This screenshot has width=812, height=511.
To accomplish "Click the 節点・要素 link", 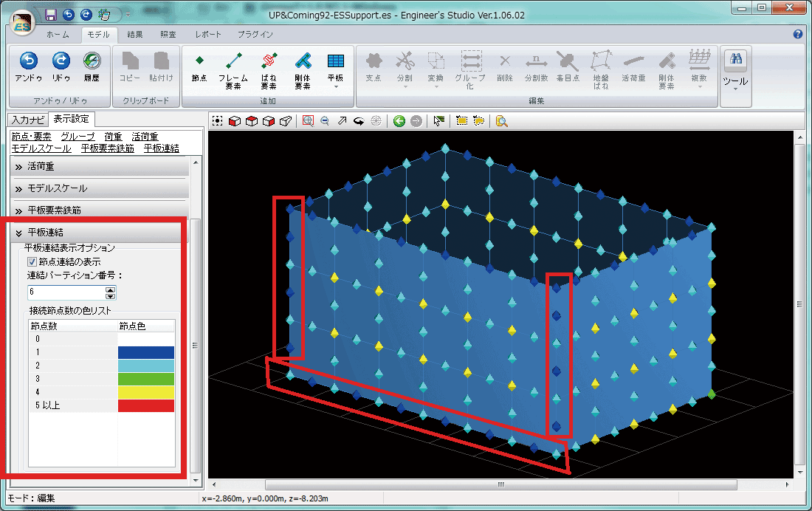I will pyautogui.click(x=31, y=137).
